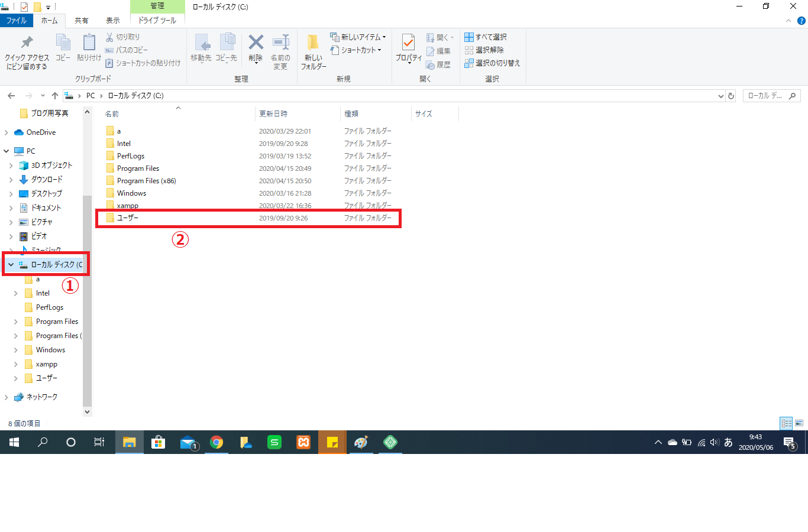The image size is (808, 532).
Task: Open Sticky Notes from the taskbar
Action: tap(332, 442)
